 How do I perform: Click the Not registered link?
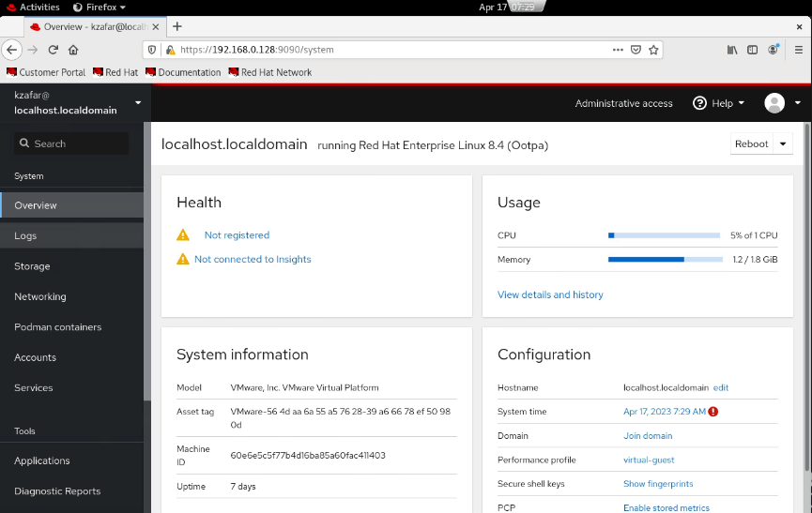click(x=237, y=234)
